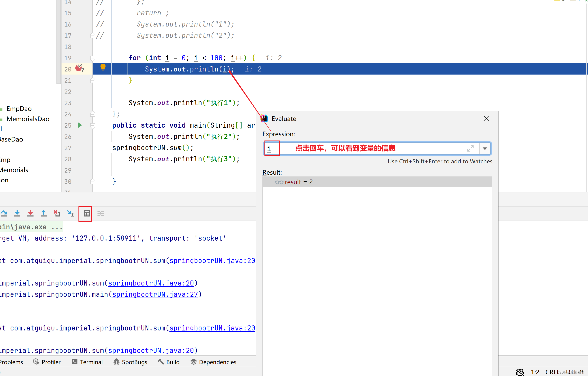Image resolution: width=588 pixels, height=376 pixels.
Task: Click the green run arrow on line 25
Action: point(80,125)
